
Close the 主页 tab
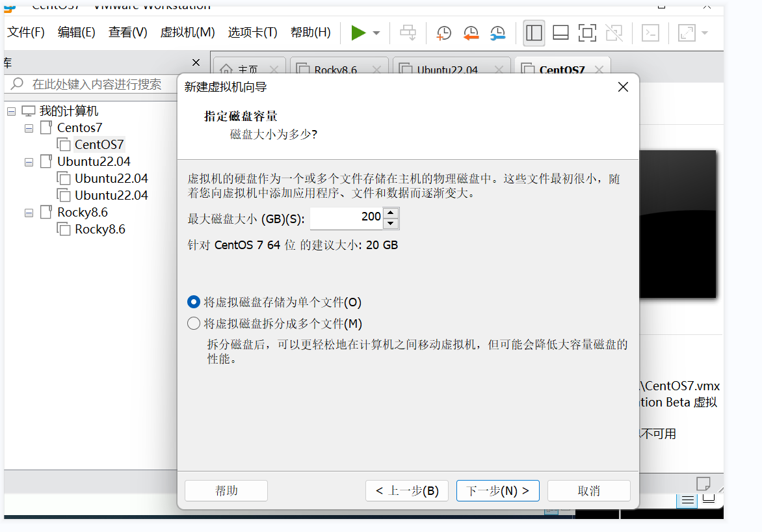(x=274, y=70)
